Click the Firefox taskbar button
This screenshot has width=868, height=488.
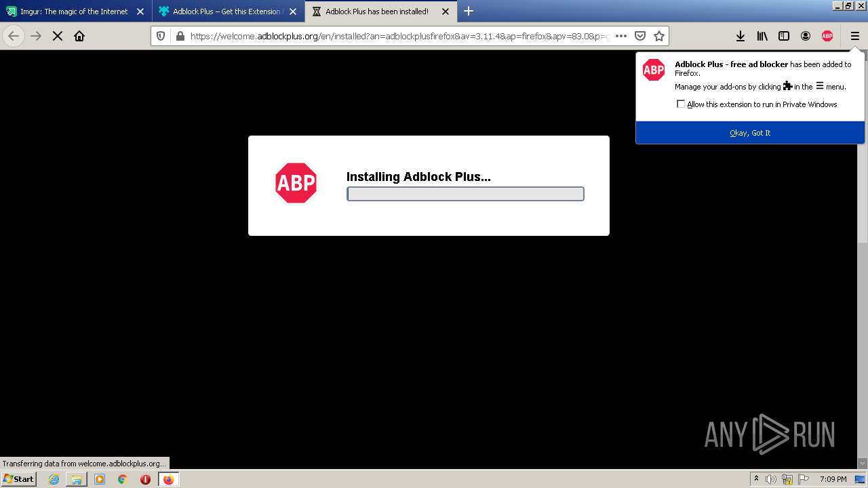click(x=168, y=479)
